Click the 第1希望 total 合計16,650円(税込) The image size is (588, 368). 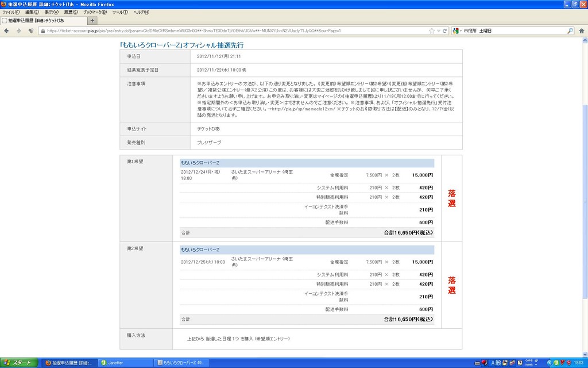coord(408,232)
